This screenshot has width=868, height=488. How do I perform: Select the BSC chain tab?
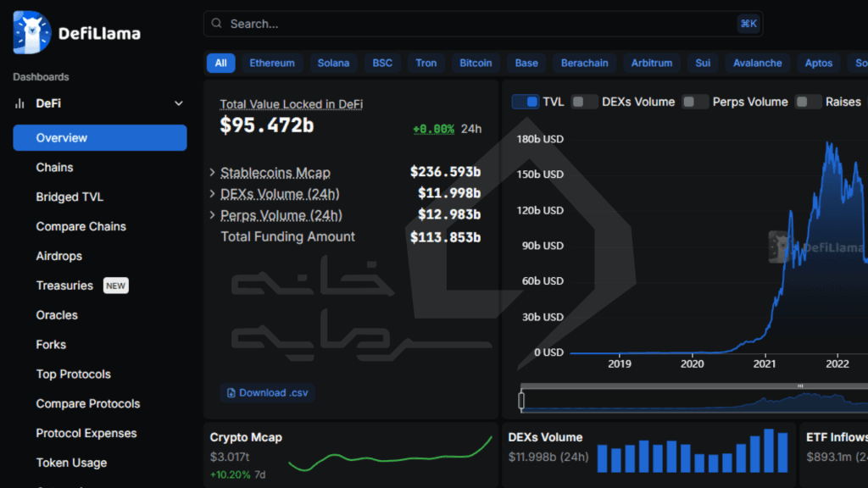tap(382, 63)
